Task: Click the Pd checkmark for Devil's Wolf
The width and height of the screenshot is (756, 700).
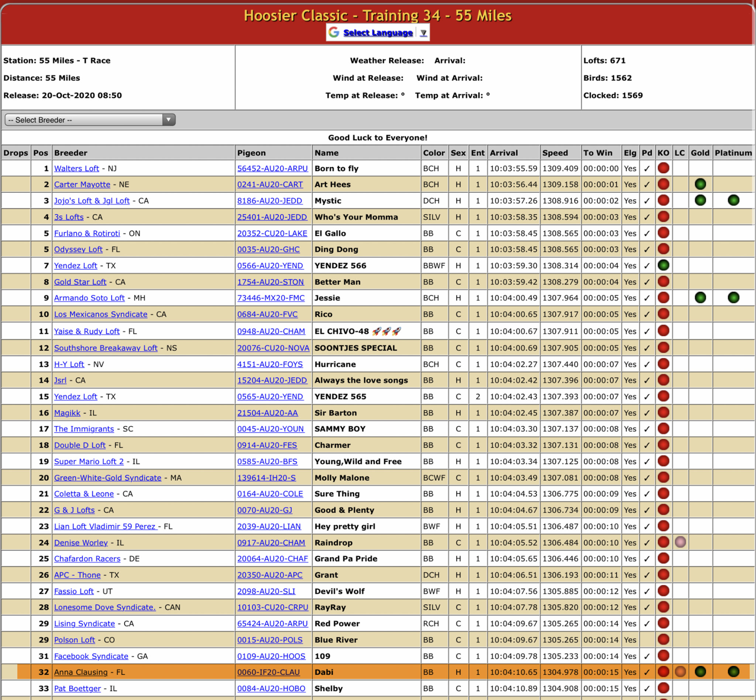Action: point(647,591)
